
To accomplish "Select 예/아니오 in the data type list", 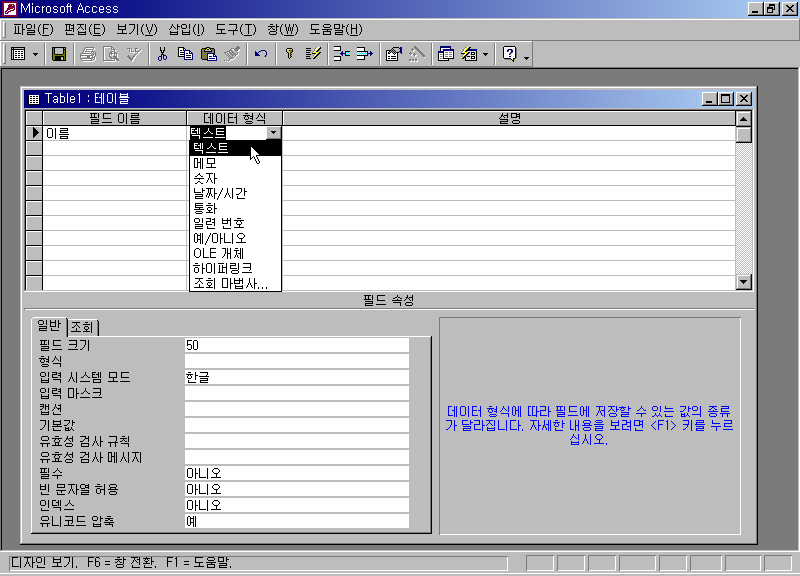I will (x=235, y=238).
